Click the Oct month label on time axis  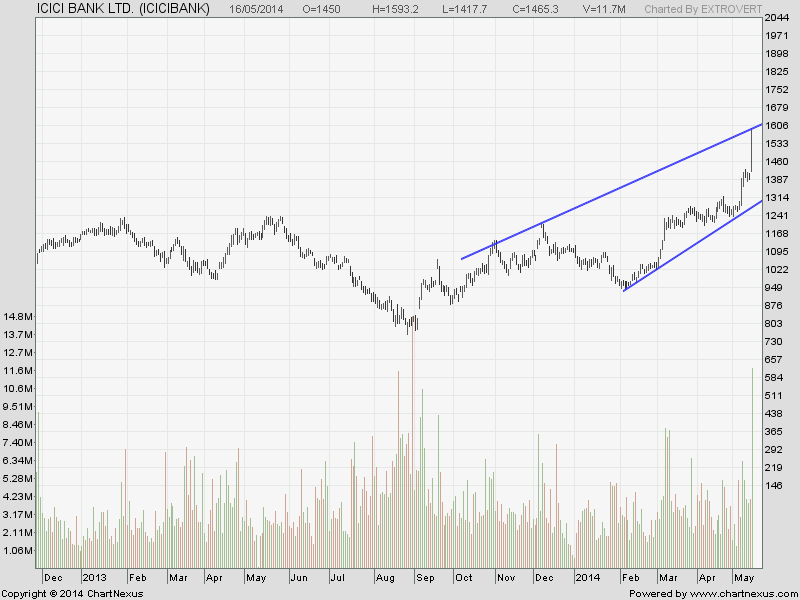point(465,577)
